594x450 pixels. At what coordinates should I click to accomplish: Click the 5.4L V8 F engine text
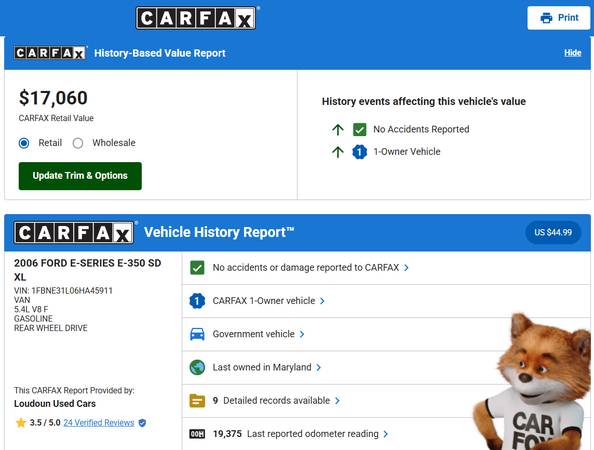31,309
